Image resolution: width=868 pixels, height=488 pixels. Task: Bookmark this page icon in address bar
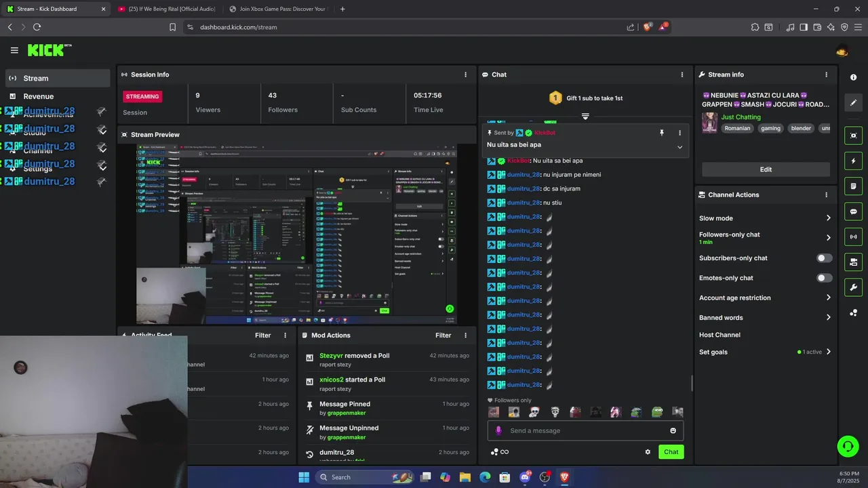click(172, 27)
